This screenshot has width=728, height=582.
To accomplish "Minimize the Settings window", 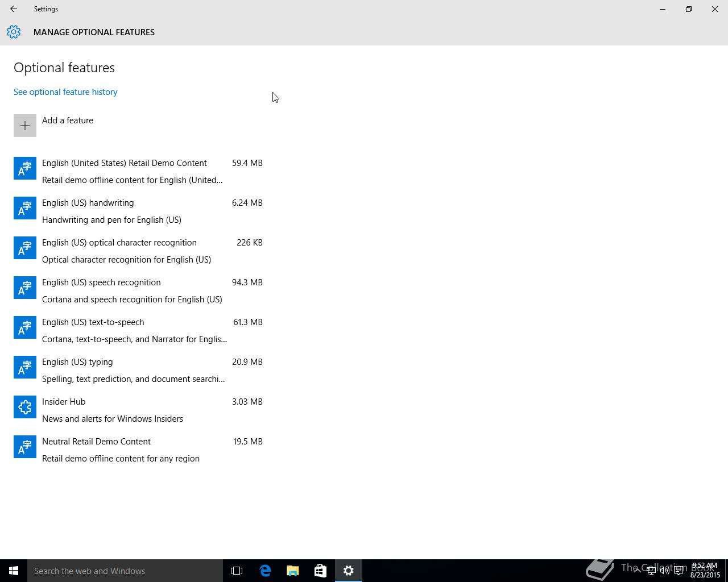I will pyautogui.click(x=663, y=9).
